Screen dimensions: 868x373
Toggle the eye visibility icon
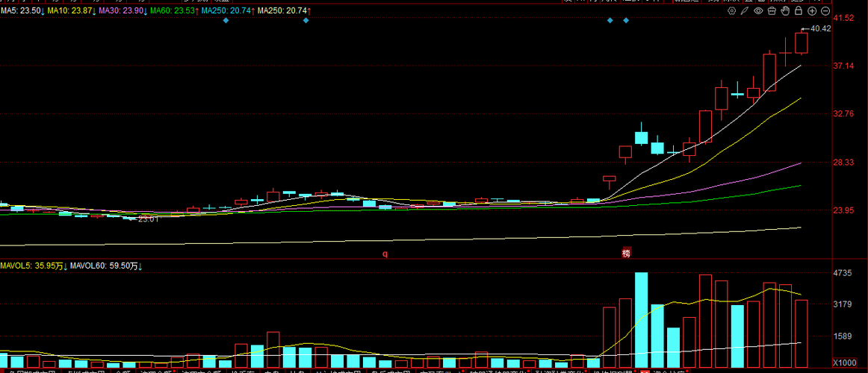pos(758,11)
